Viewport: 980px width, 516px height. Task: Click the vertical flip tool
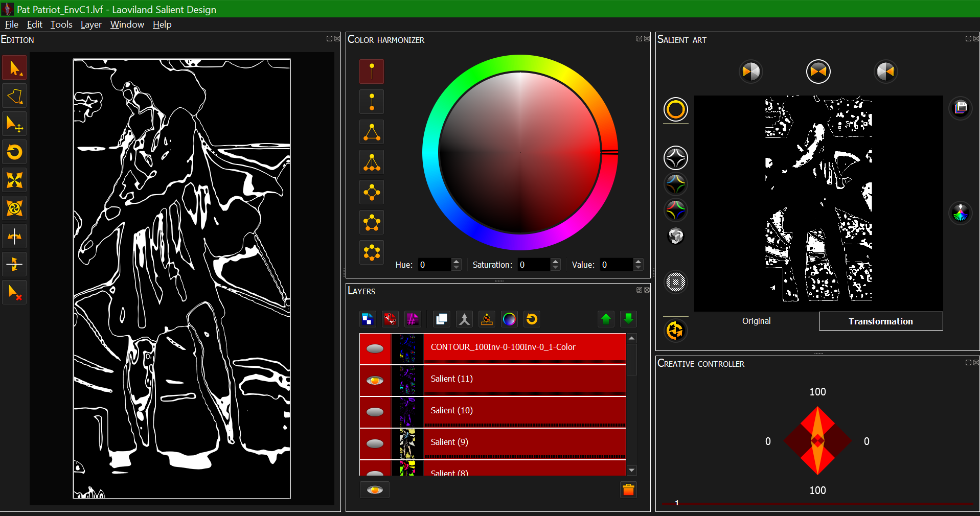14,265
